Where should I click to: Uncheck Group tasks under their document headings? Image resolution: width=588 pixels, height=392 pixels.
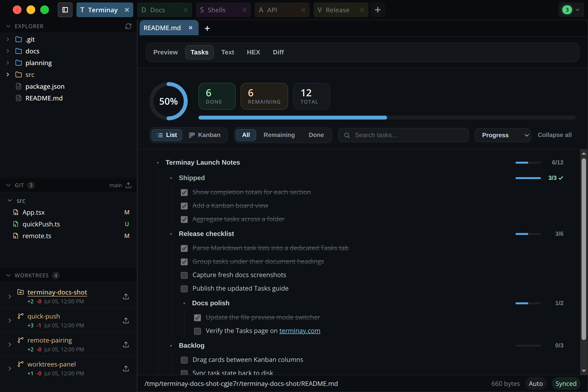[184, 262]
